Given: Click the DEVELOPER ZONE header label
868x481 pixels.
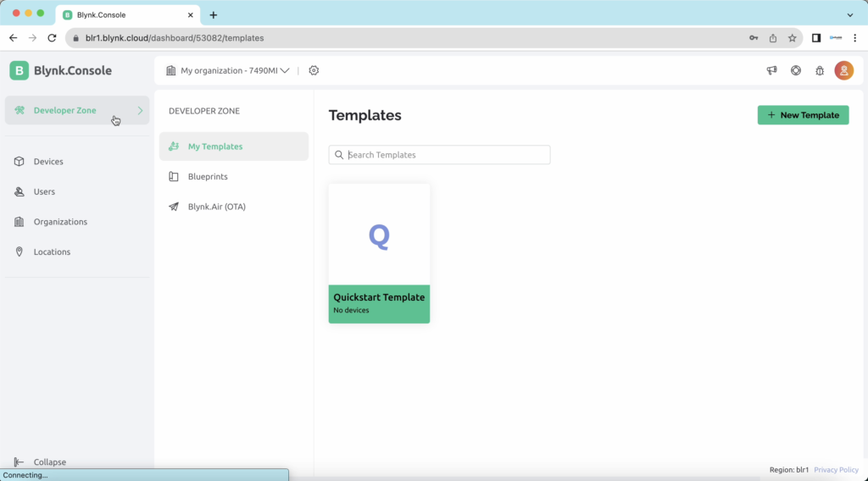Looking at the screenshot, I should point(204,111).
